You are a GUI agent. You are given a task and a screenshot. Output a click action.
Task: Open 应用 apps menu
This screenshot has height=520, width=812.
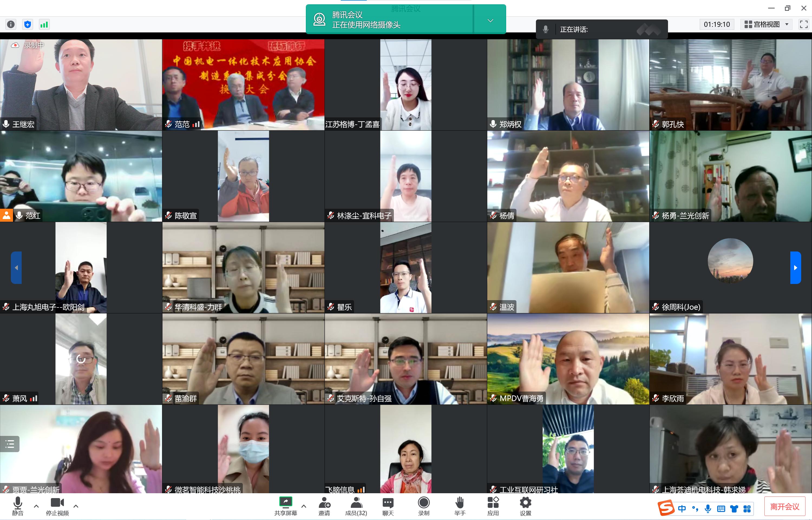coord(493,506)
